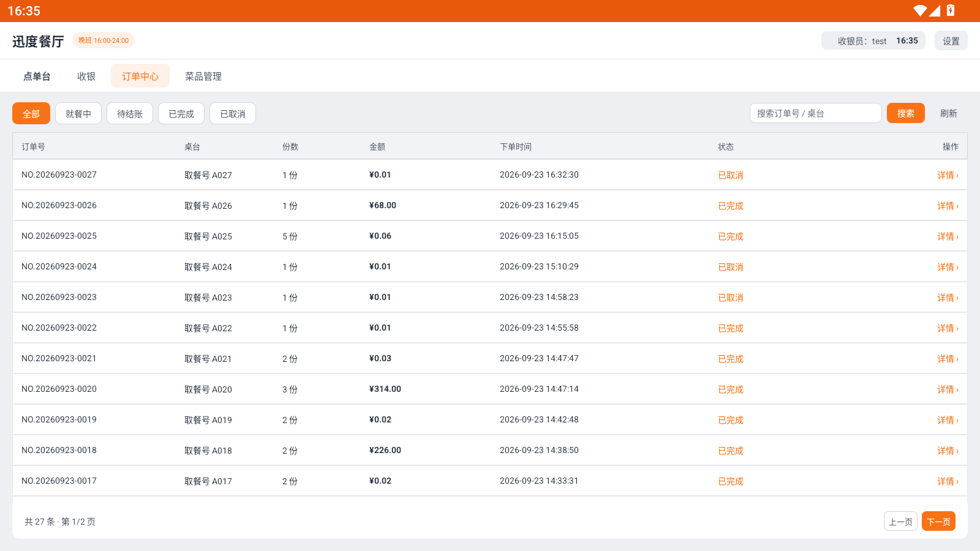Switch to the 收银 tab
This screenshot has width=980, height=551.
pyautogui.click(x=86, y=77)
